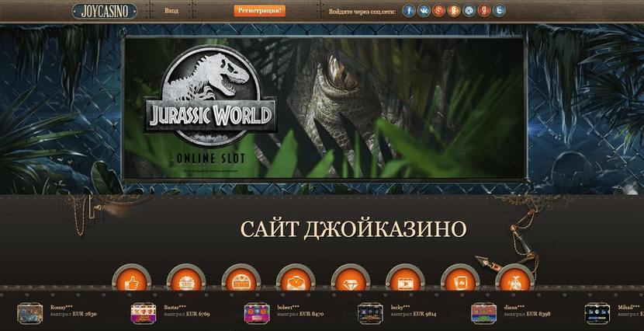This screenshot has height=331, width=644.
Task: Click the heading САЙТ ДЖОЙКАЗИНО
Action: tap(353, 229)
